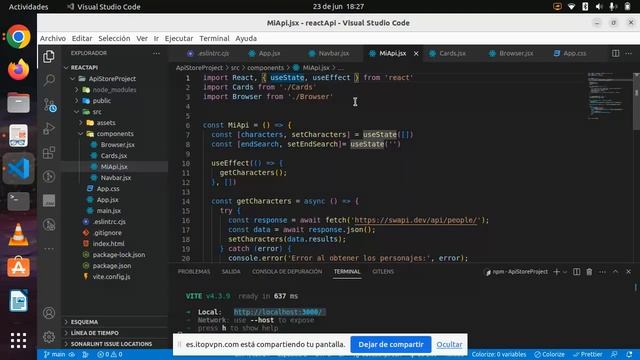Open the Run and Debug view
Viewport: 640px width, 360px height.
[x=49, y=129]
